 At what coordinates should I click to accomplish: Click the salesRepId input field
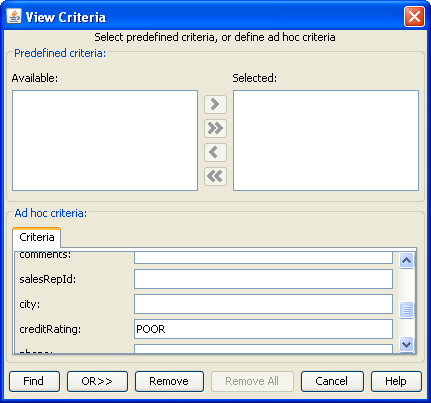tap(263, 279)
